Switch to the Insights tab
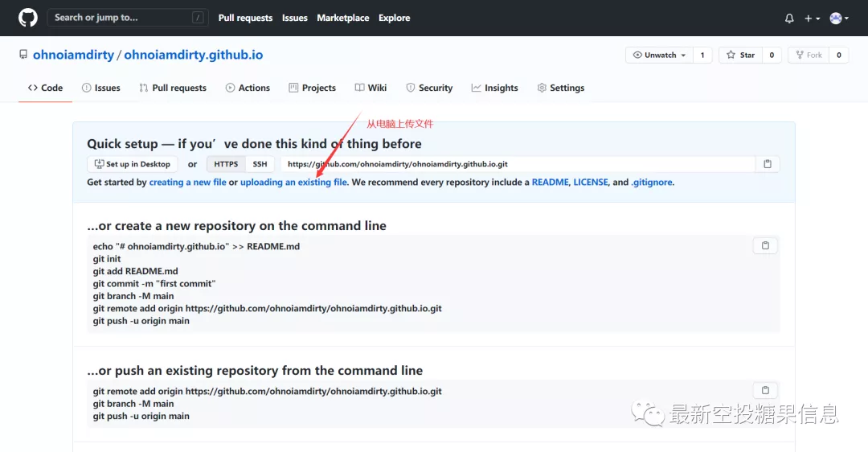 (494, 88)
